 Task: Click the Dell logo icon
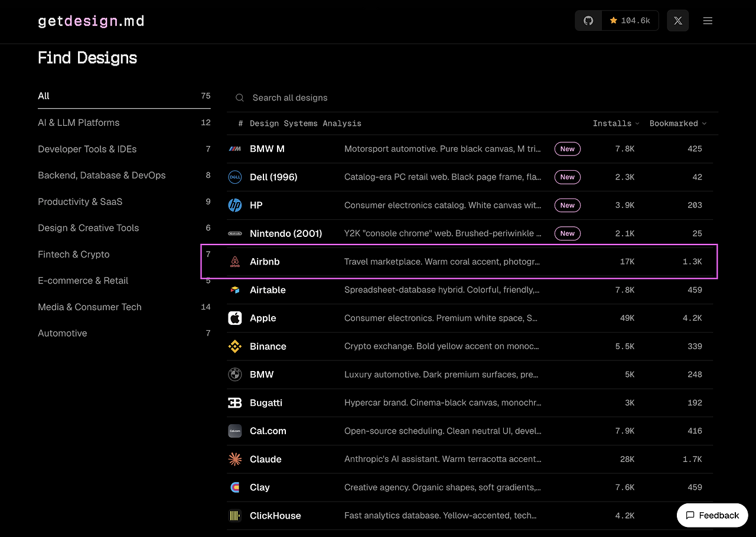tap(235, 177)
